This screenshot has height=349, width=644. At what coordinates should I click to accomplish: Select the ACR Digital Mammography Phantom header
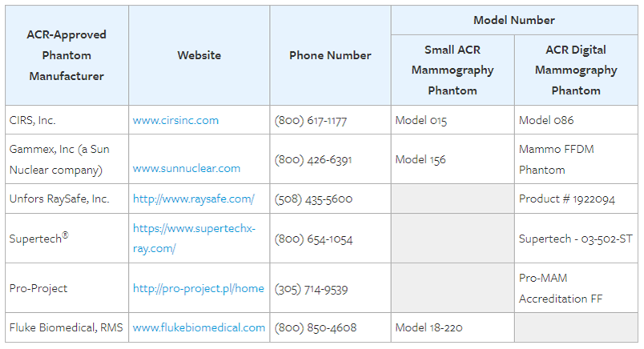coord(575,70)
